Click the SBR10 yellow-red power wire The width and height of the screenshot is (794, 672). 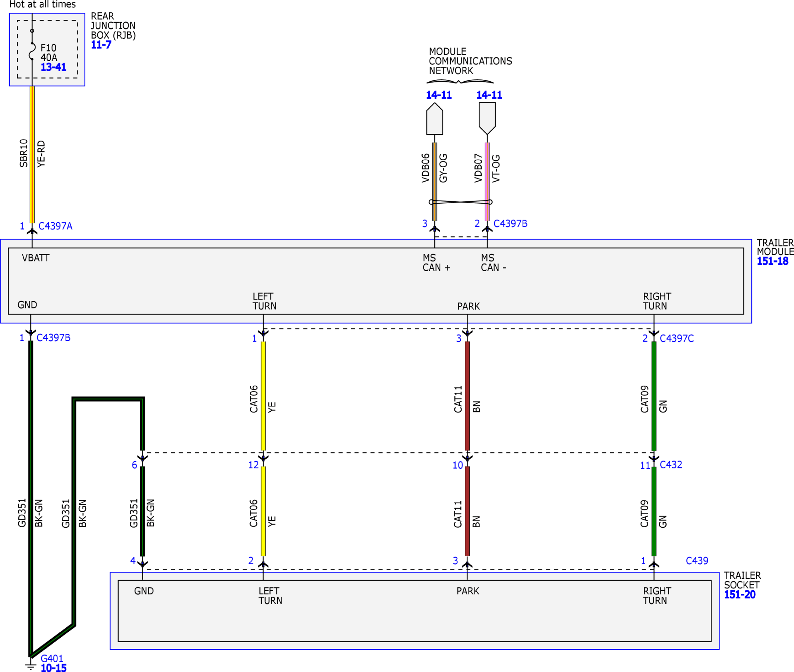point(32,155)
